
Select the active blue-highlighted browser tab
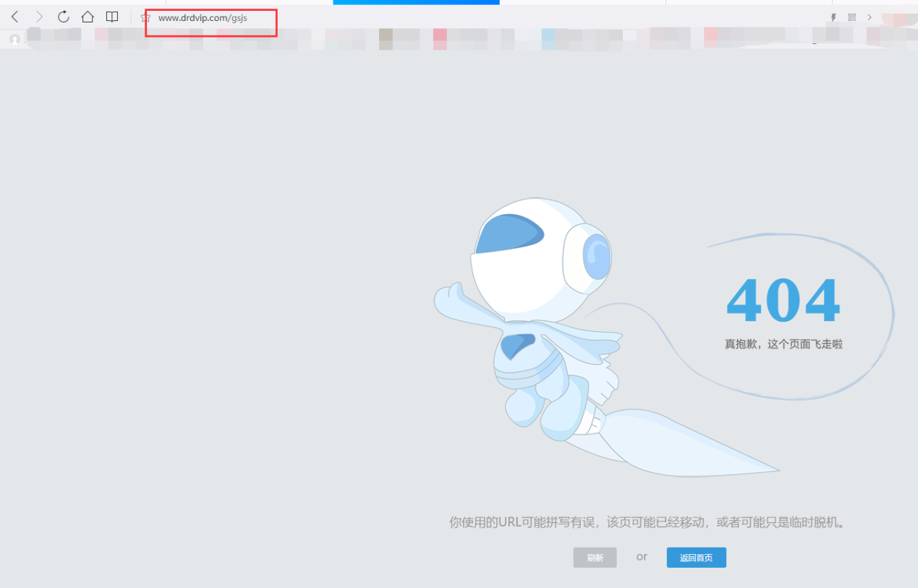[x=416, y=2]
